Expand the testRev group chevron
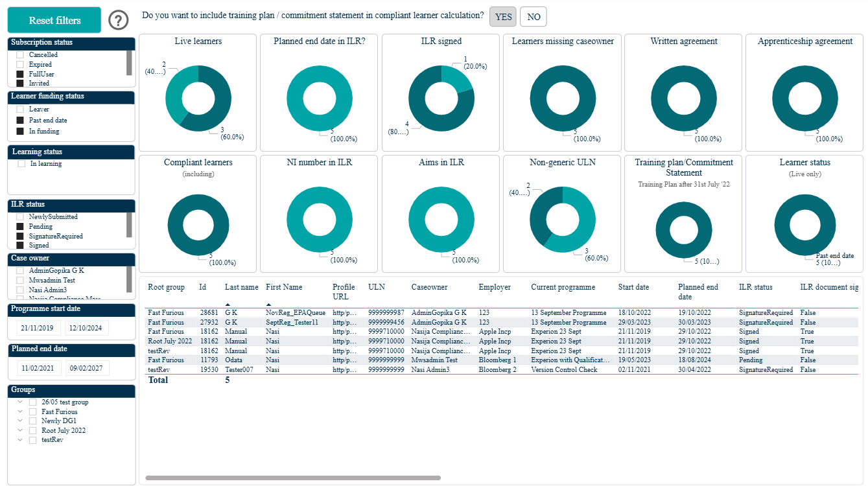 21,440
